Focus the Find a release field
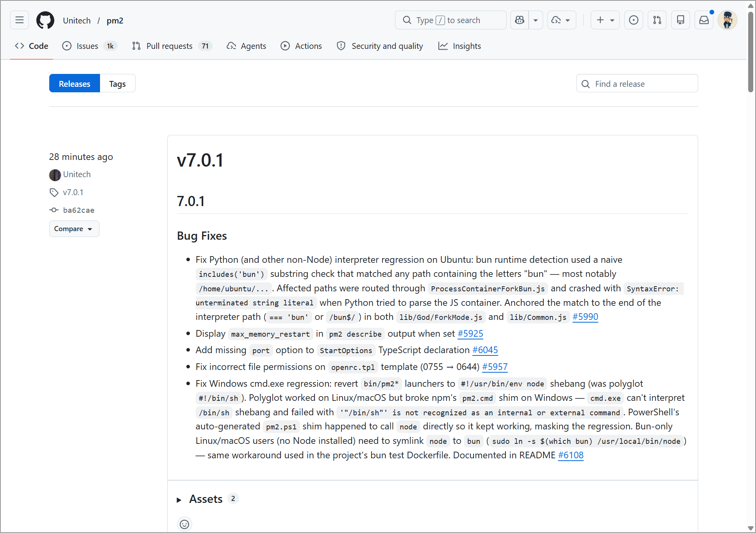 point(637,84)
